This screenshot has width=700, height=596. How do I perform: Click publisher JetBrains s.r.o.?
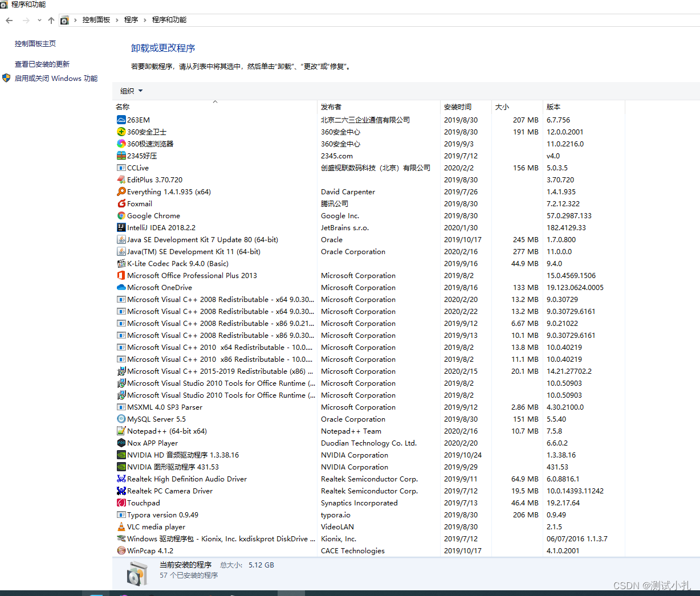tap(345, 227)
